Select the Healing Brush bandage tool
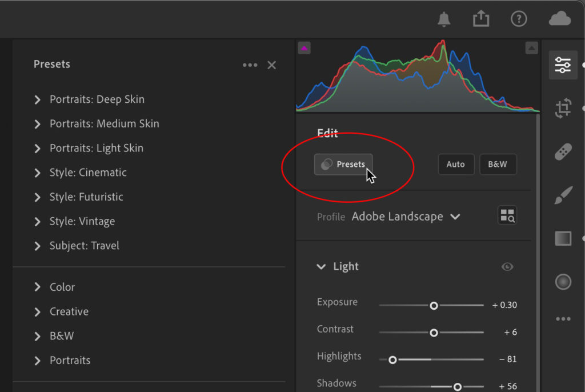 pos(563,151)
